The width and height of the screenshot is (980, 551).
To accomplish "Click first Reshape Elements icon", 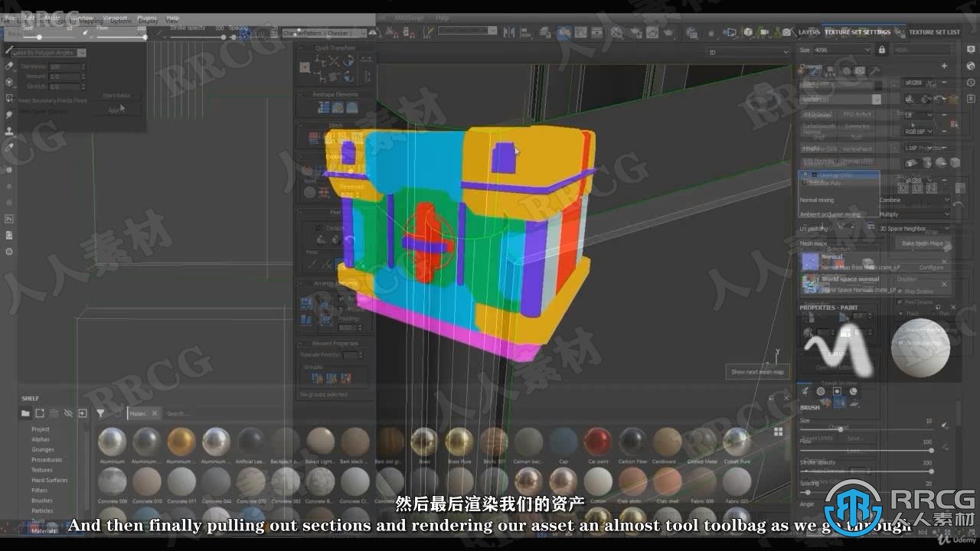I will tap(323, 107).
